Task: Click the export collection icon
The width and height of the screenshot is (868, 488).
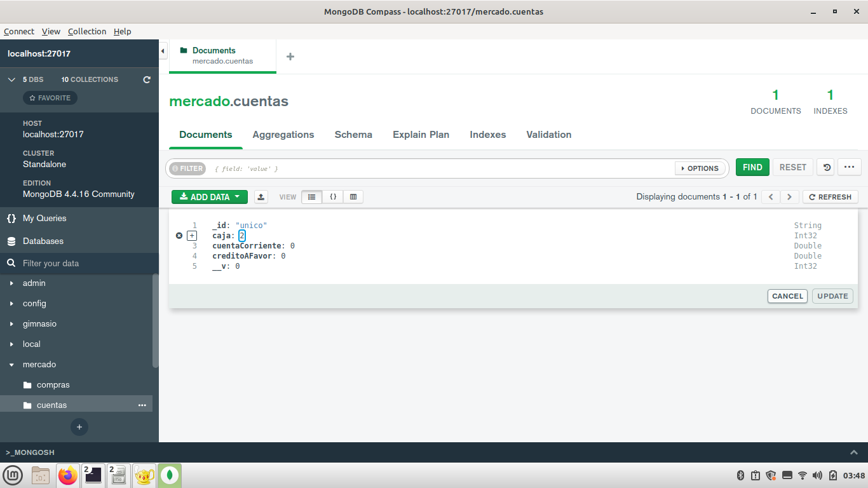Action: tap(261, 197)
